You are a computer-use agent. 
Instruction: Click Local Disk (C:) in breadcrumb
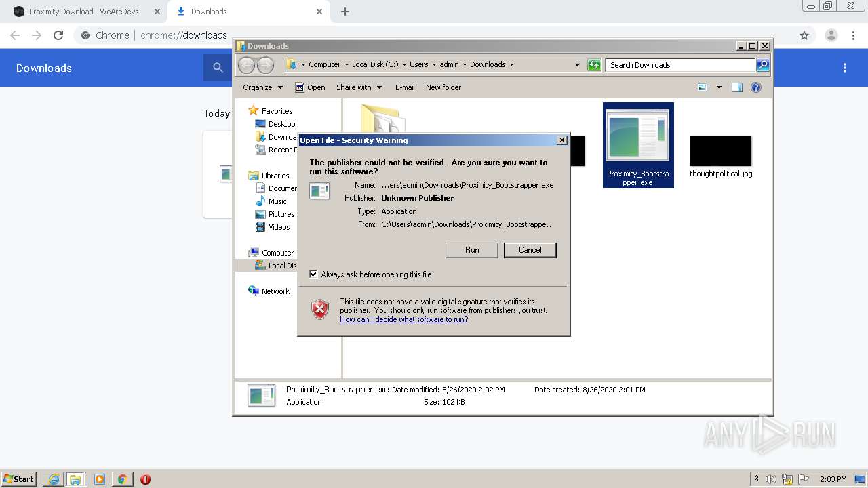point(375,64)
